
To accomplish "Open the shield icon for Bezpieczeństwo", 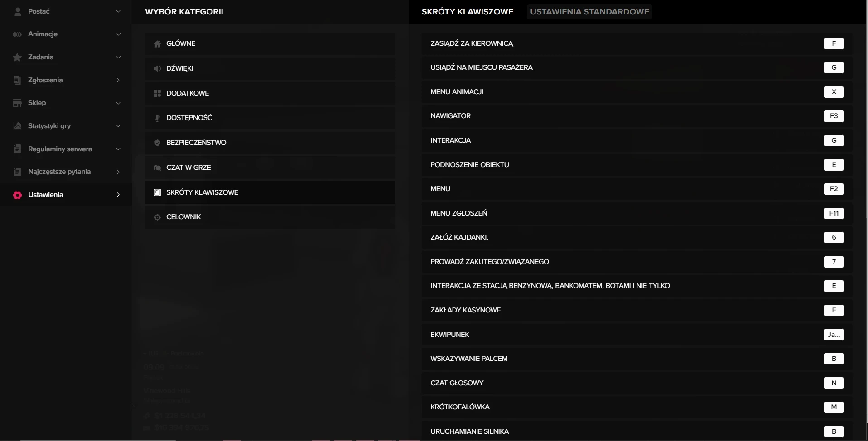I will [157, 143].
